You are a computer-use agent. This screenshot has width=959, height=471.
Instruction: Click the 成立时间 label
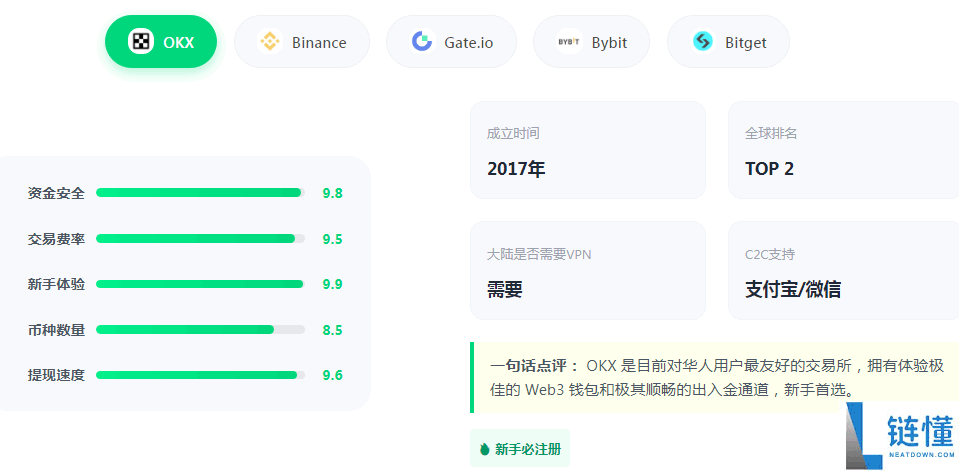tap(513, 133)
